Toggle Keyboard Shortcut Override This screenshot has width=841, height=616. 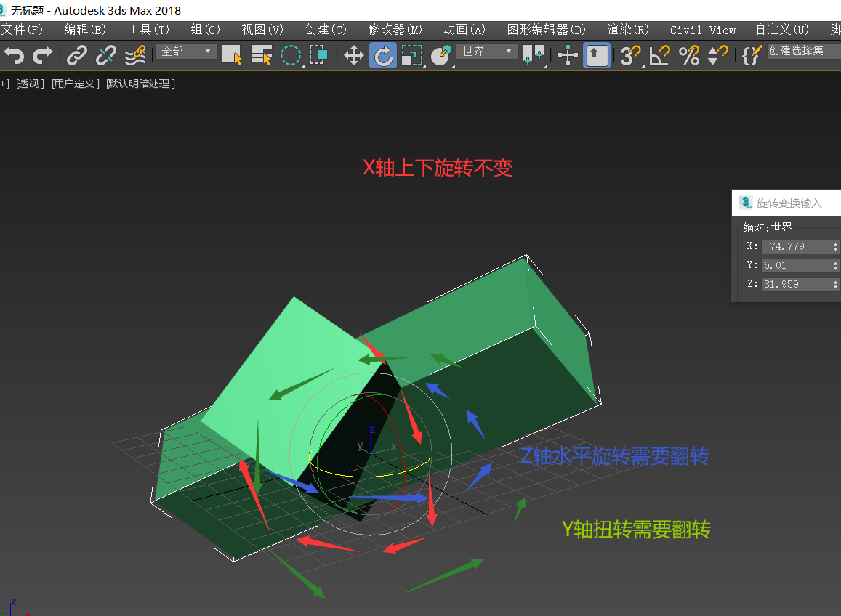(597, 55)
